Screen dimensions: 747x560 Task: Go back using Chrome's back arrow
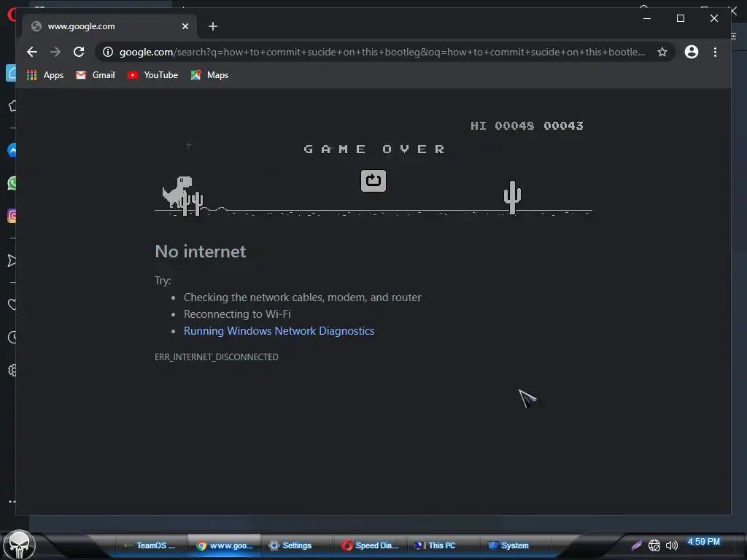click(32, 52)
